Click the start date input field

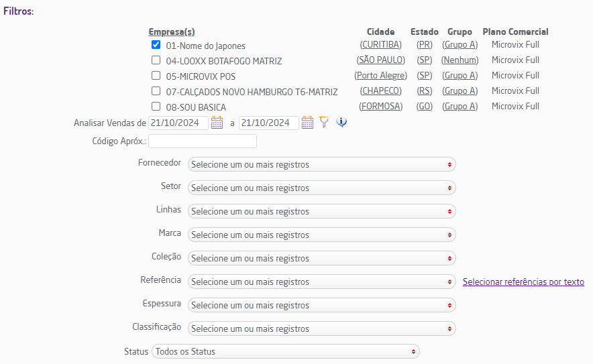(178, 123)
